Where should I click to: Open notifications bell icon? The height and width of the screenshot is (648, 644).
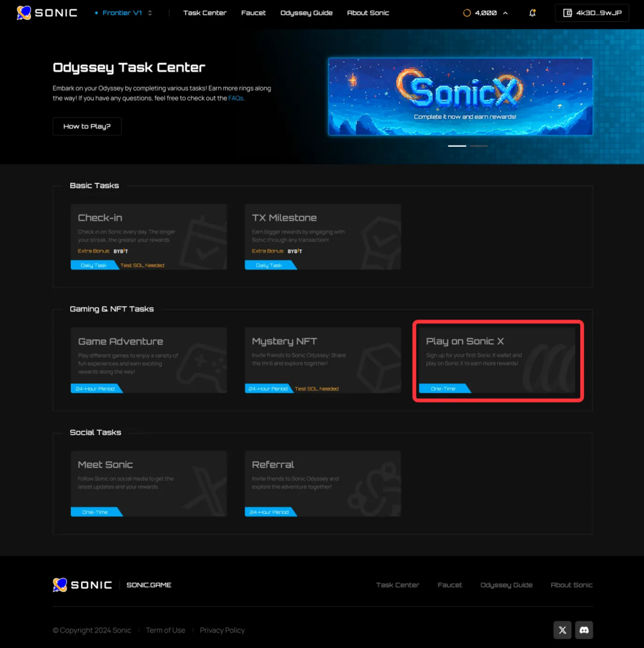point(533,13)
